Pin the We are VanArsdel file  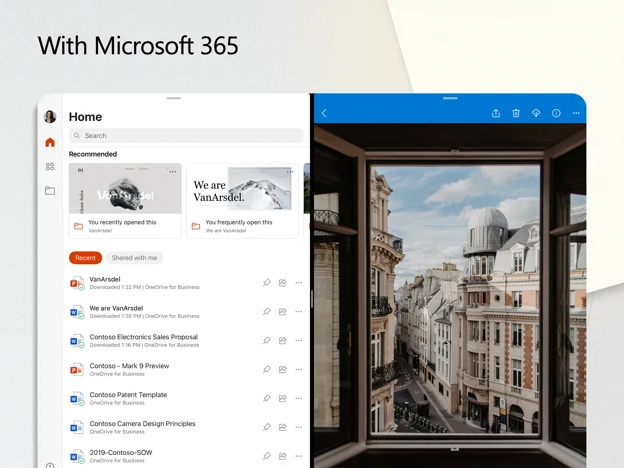(x=267, y=312)
